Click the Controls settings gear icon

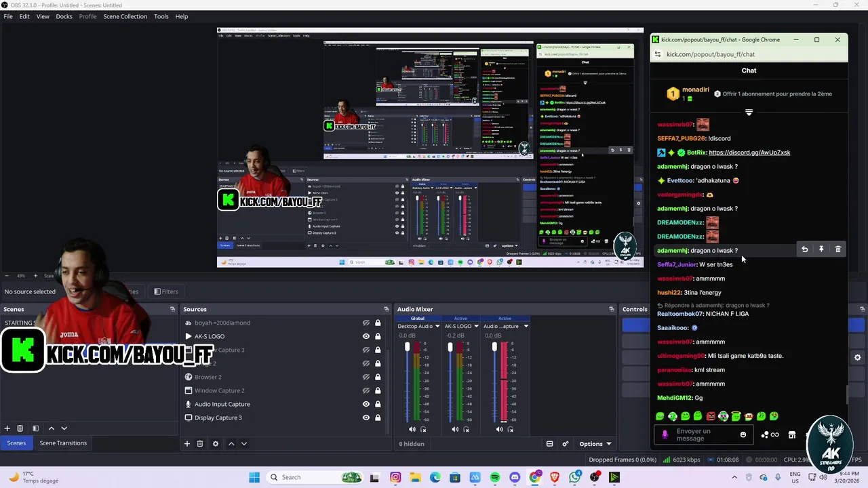click(x=857, y=357)
